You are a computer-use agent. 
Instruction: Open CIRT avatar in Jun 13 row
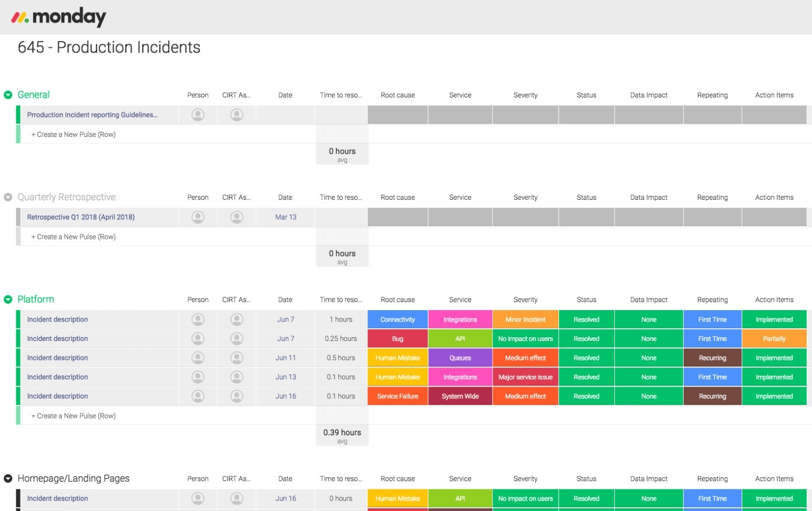[237, 377]
